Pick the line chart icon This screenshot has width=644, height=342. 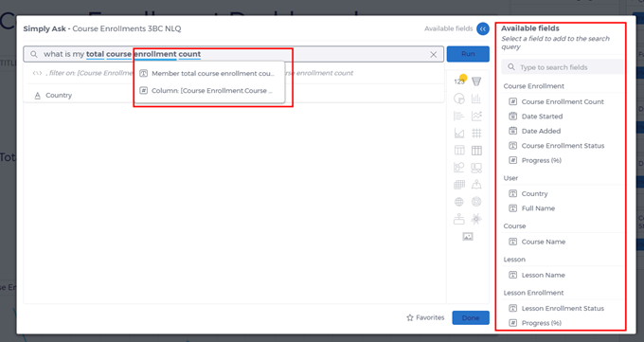pos(476,116)
